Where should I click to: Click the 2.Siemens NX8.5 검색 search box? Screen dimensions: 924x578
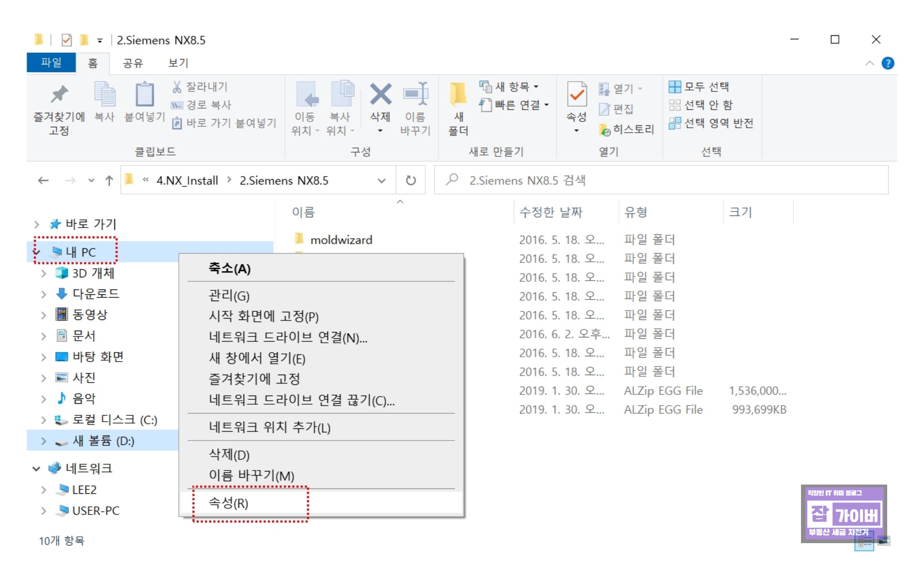pyautogui.click(x=661, y=180)
